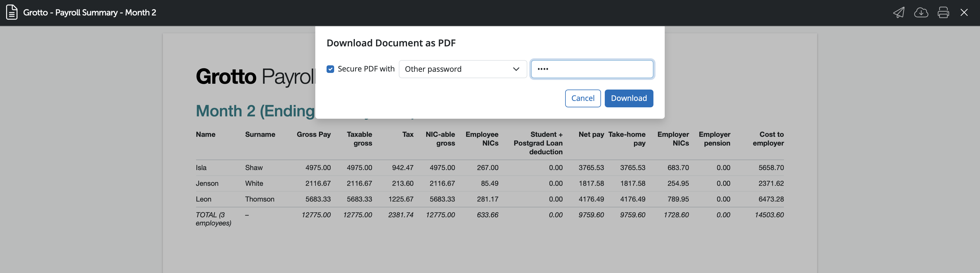This screenshot has height=273, width=980.
Task: Click the surname Shaw
Action: (x=254, y=167)
